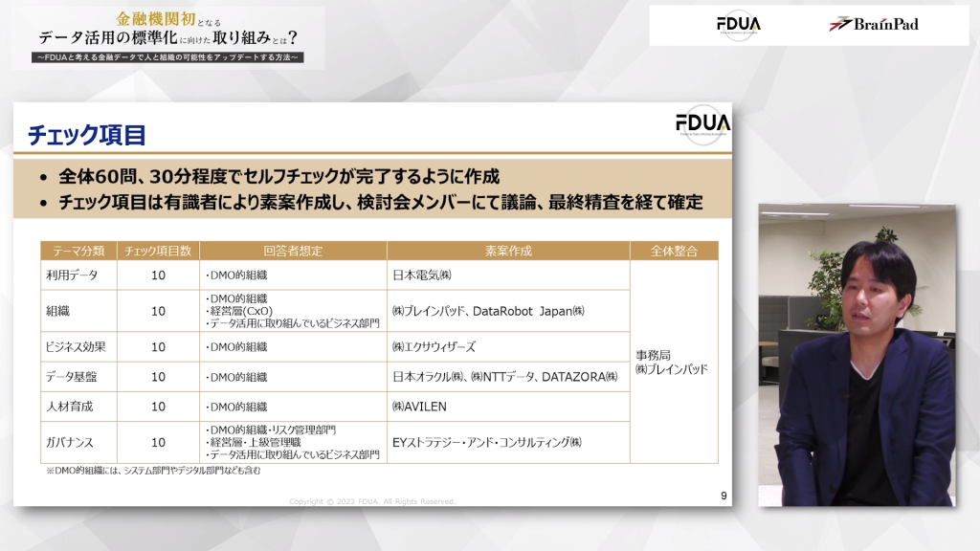Click "DMO的組織" in the 人材育成 row
Viewport: 980px width, 551px height.
click(238, 407)
